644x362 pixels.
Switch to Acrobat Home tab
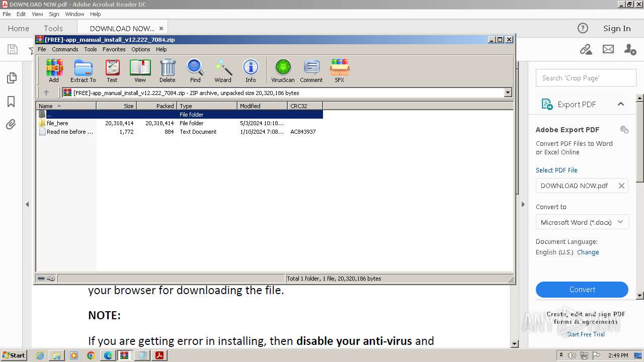pyautogui.click(x=19, y=29)
